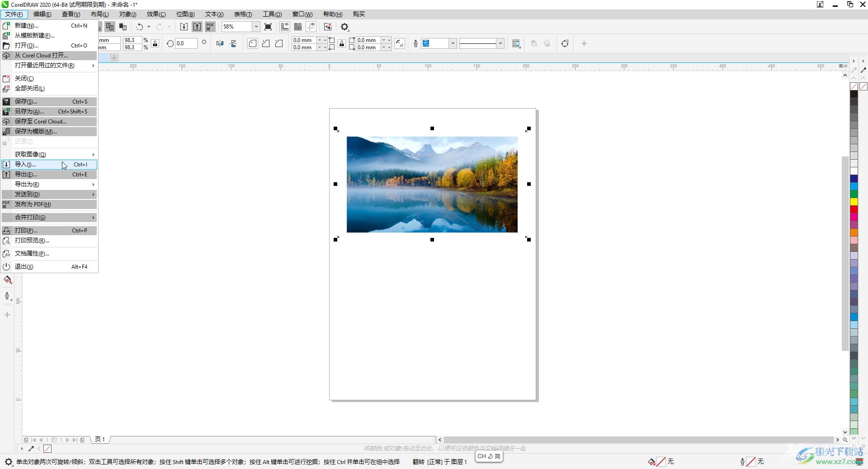868x469 pixels.
Task: Expand the 导出为 submenu
Action: (49, 184)
